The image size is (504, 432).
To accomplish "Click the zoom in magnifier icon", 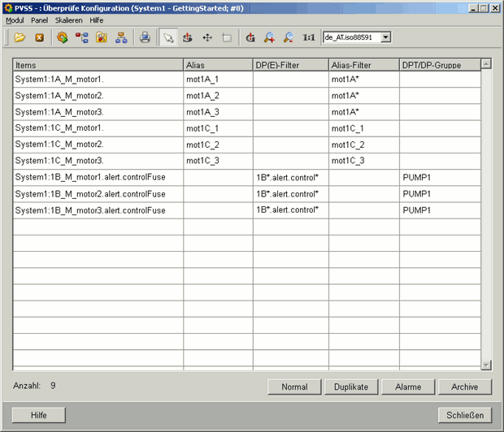I will point(269,37).
